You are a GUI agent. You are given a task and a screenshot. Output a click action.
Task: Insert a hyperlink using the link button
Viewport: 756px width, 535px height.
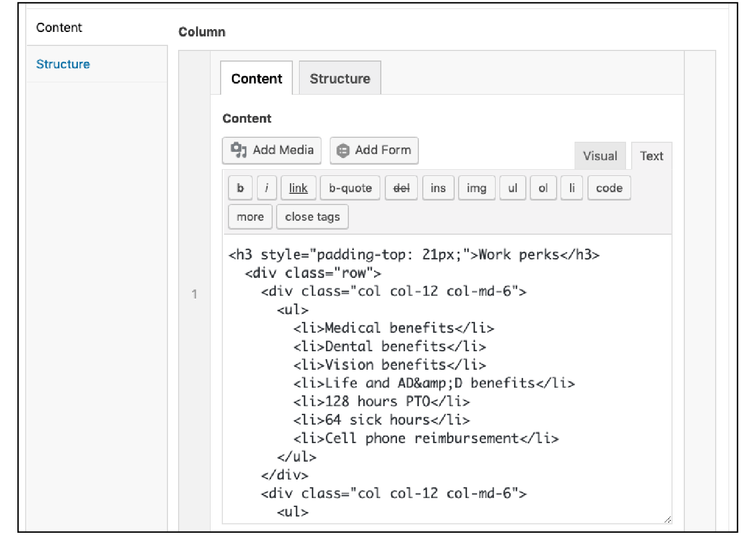[x=298, y=188]
